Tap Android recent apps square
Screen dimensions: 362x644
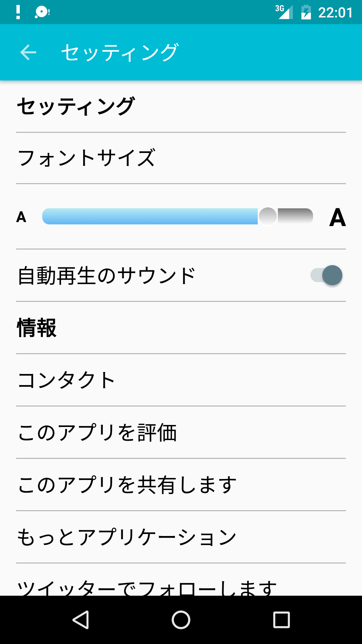pos(282,620)
